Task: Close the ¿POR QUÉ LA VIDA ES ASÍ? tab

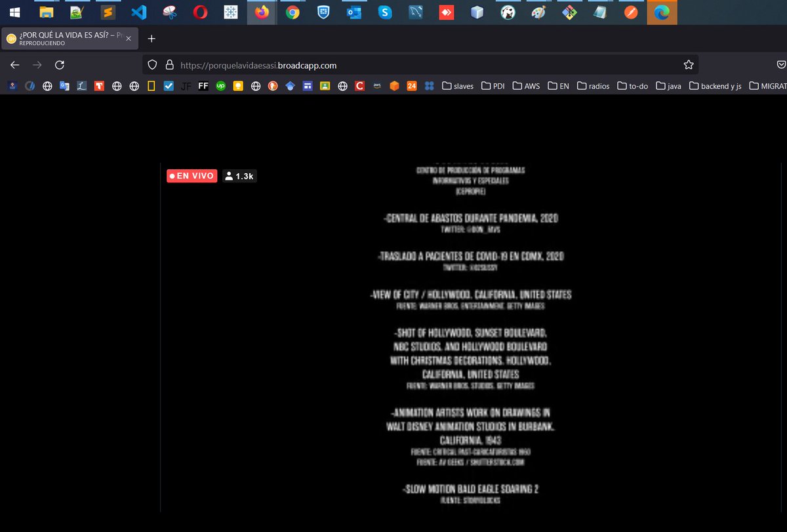Action: (128, 39)
